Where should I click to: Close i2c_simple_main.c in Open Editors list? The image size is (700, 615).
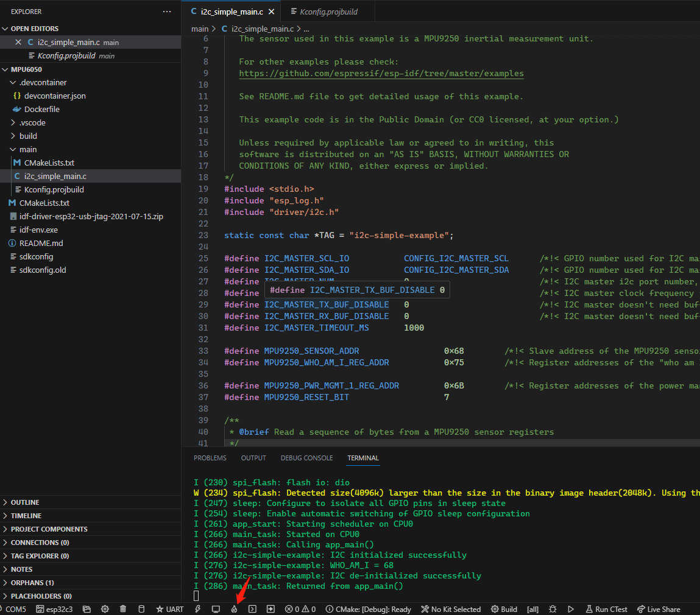[18, 42]
